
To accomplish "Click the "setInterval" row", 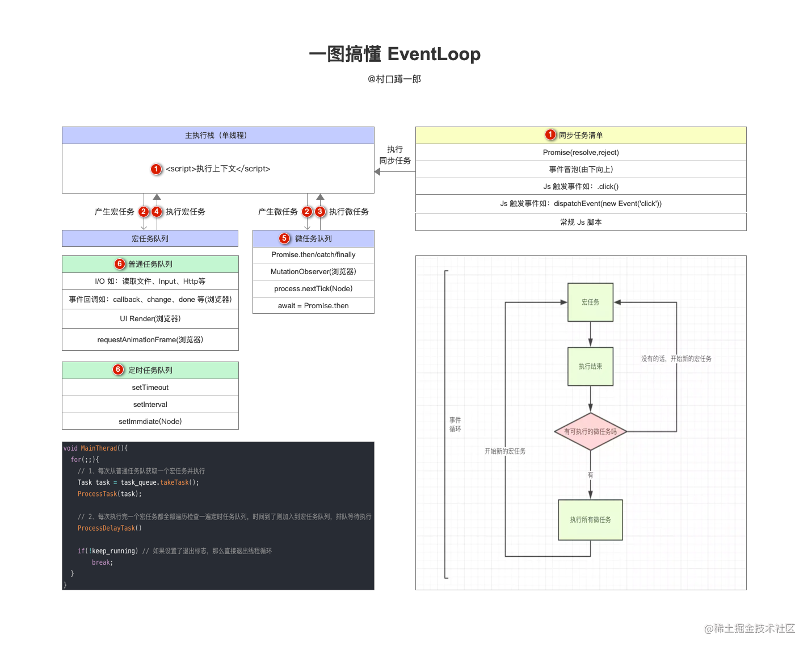I will coord(150,405).
